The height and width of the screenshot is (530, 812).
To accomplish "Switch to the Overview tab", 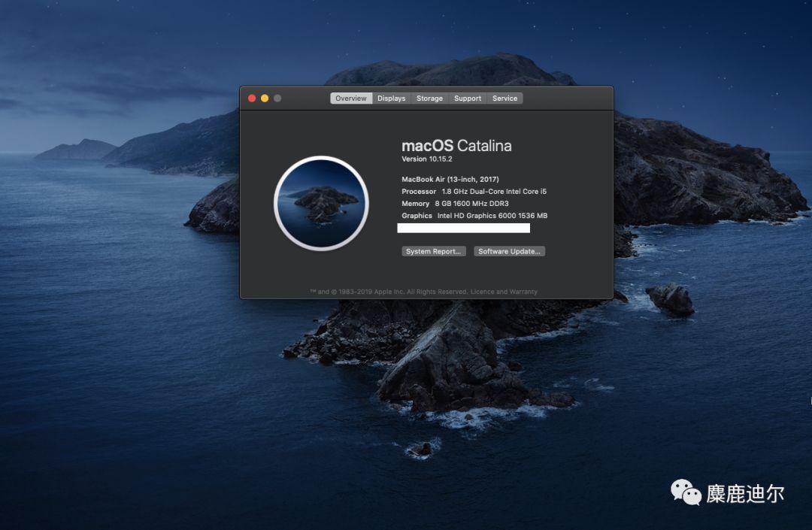I will click(351, 98).
